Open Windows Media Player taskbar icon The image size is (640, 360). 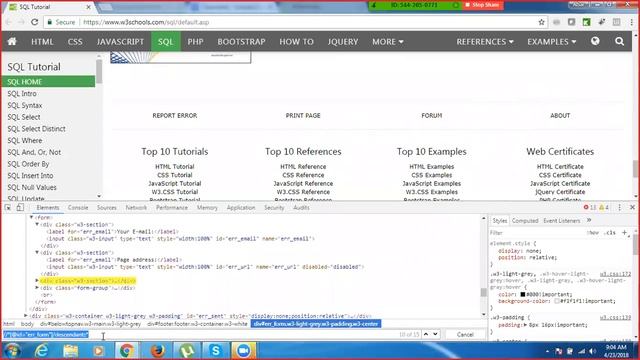(98, 351)
